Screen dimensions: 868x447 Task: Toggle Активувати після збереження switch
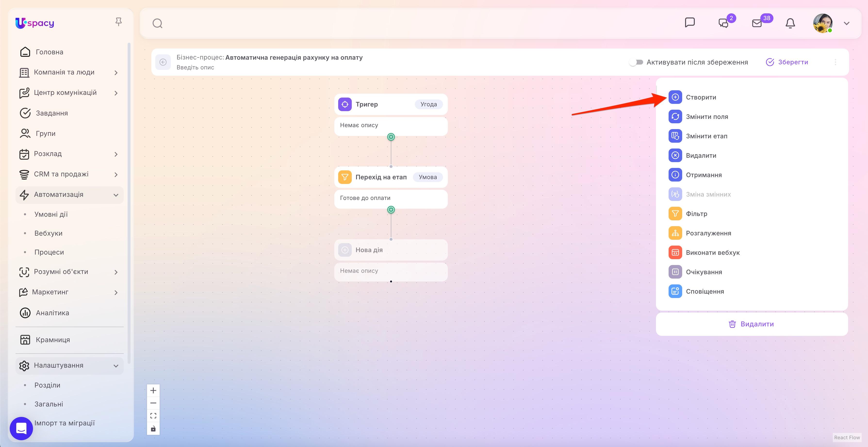point(636,62)
